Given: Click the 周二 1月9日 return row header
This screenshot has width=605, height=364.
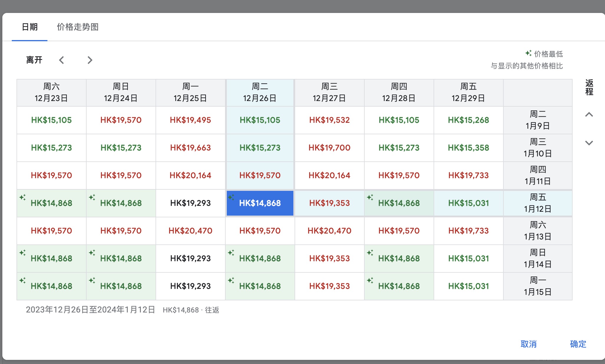Looking at the screenshot, I should [x=538, y=120].
